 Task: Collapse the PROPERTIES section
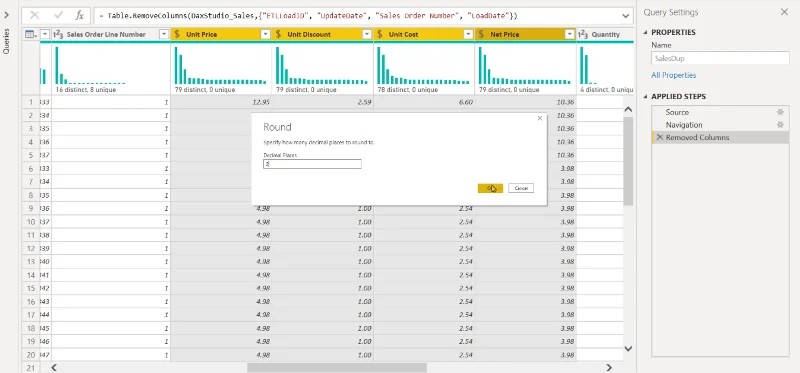pyautogui.click(x=645, y=33)
